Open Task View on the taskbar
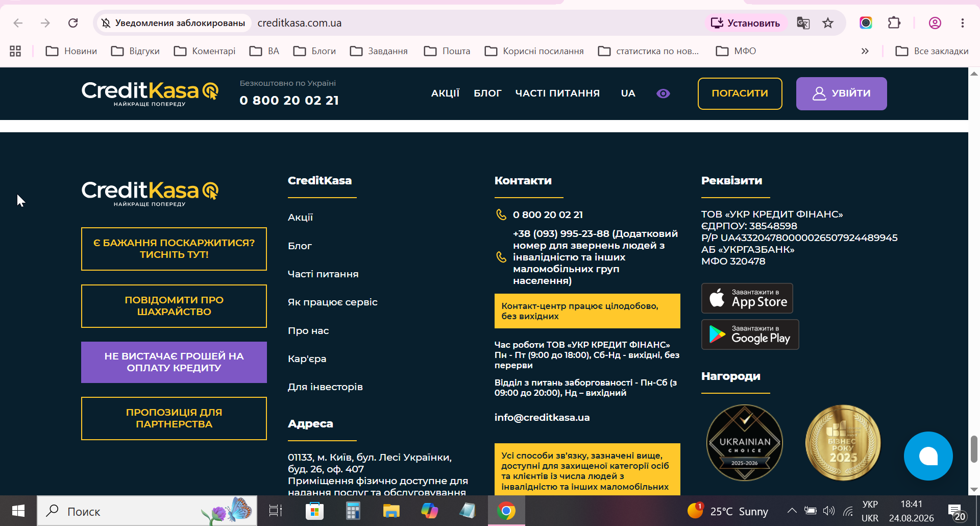980x526 pixels. [x=276, y=511]
